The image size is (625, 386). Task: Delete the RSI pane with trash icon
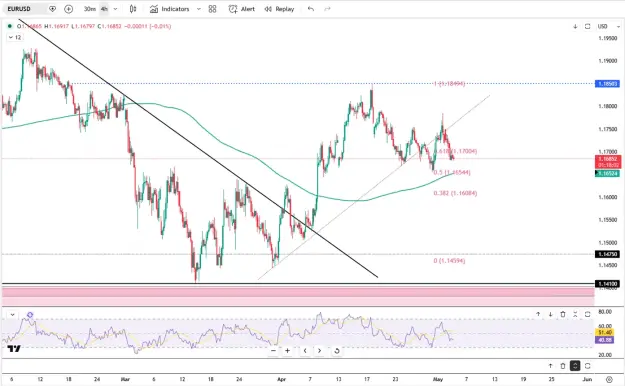pyautogui.click(x=563, y=314)
